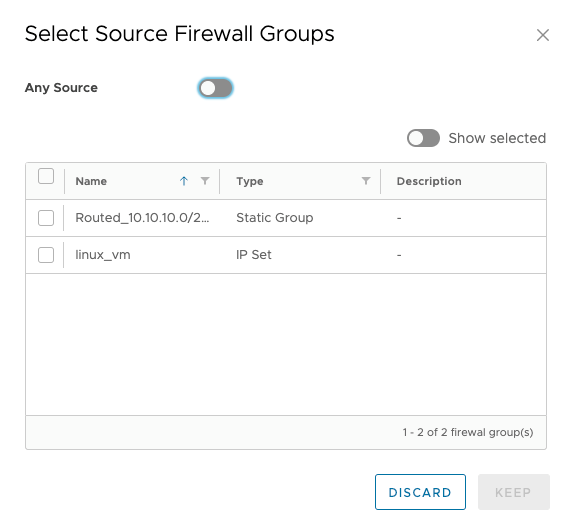Open the Name column filter icon
The image size is (571, 532).
click(x=205, y=181)
